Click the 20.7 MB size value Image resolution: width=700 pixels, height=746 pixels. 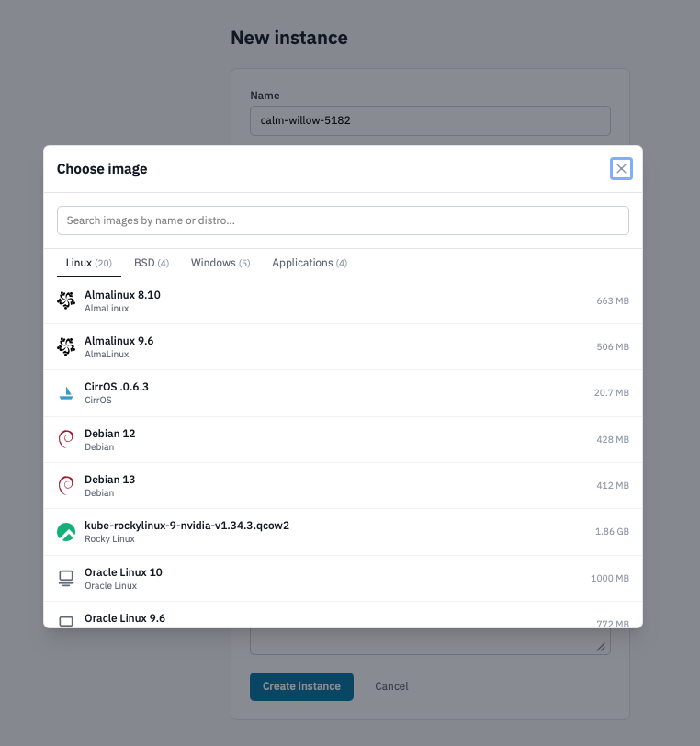pos(611,392)
